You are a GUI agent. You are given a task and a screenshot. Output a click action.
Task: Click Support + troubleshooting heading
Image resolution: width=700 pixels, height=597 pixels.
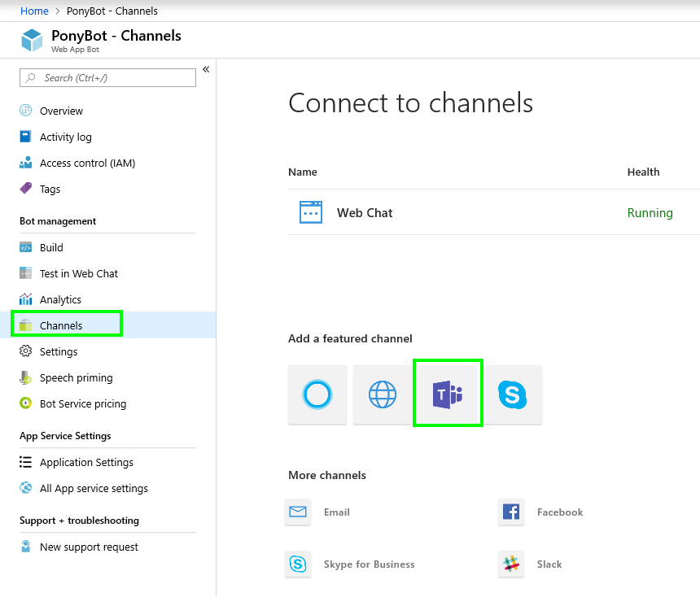[79, 521]
